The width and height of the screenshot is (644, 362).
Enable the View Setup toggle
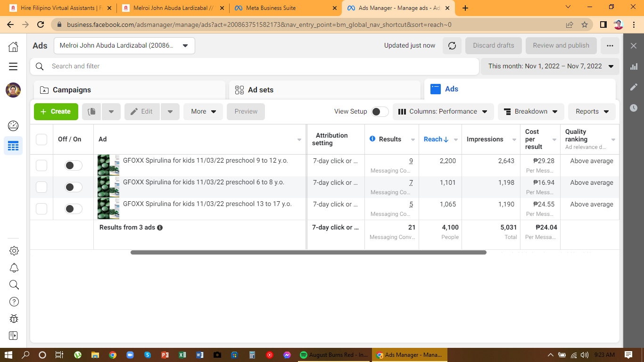pos(380,112)
